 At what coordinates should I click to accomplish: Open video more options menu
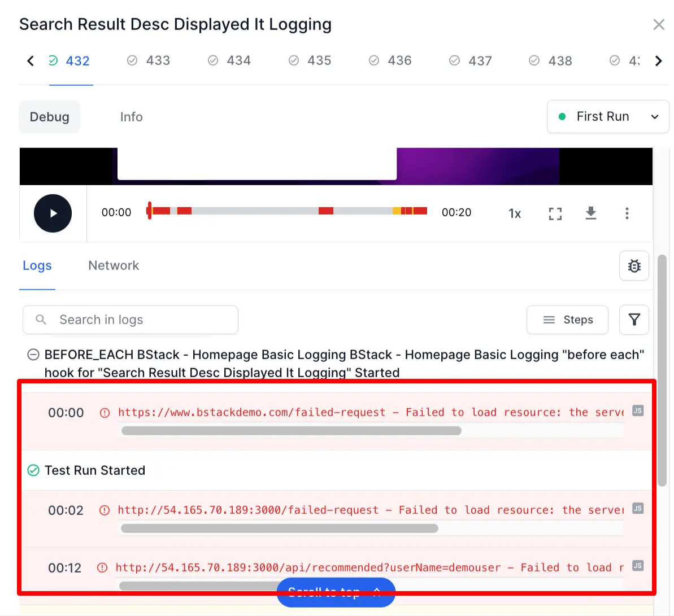click(627, 213)
